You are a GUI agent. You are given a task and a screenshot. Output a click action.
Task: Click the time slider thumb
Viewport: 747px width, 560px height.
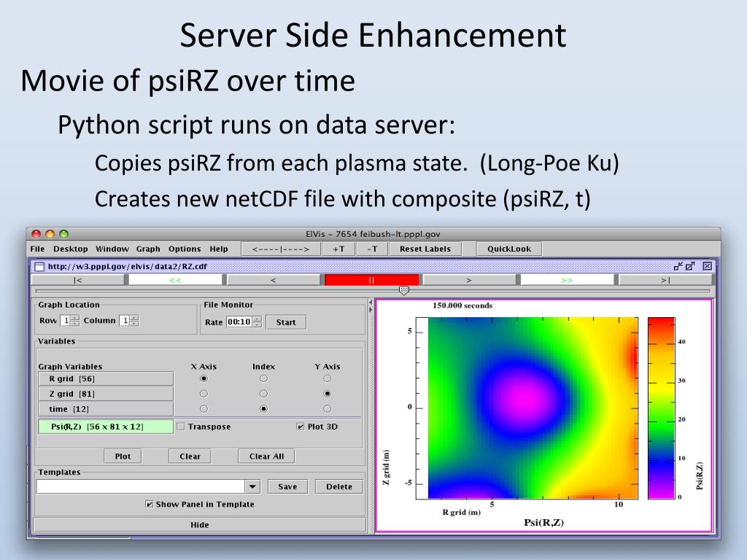click(x=403, y=290)
